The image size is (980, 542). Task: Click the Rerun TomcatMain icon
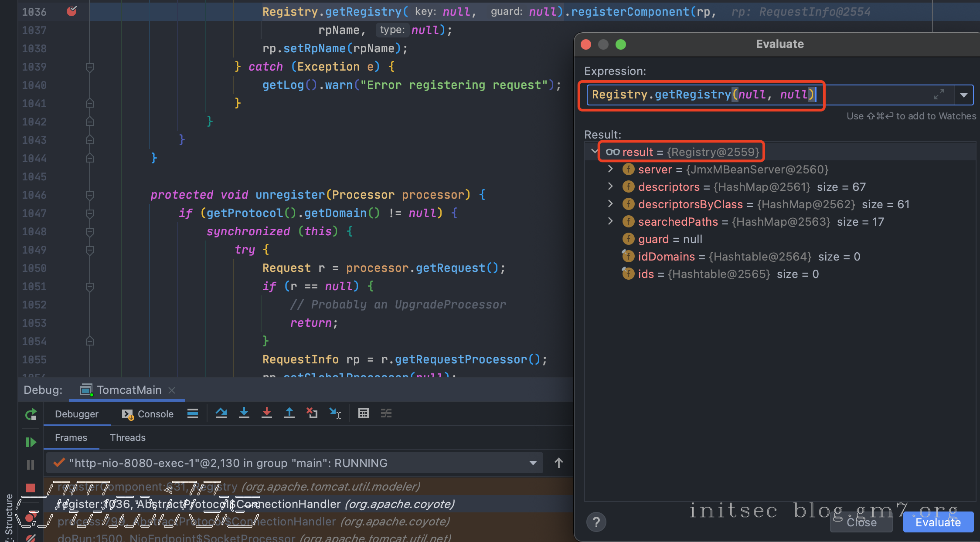(31, 414)
